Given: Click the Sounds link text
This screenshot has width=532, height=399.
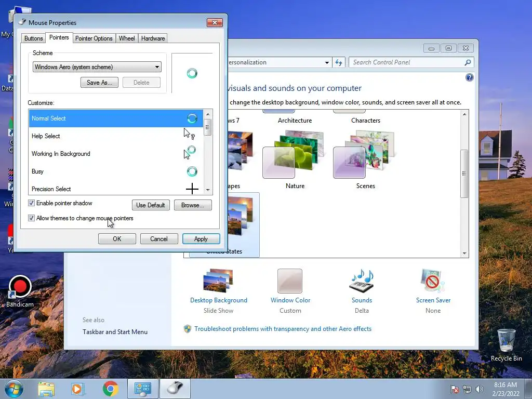Looking at the screenshot, I should click(x=362, y=300).
